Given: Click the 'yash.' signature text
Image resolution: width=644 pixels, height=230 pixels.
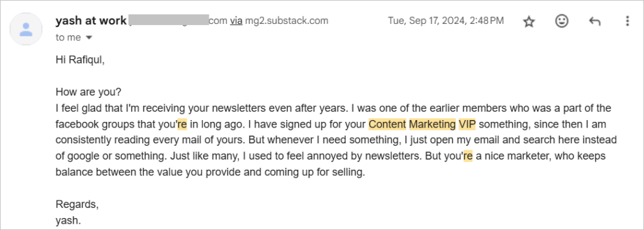Looking at the screenshot, I should pos(68,221).
